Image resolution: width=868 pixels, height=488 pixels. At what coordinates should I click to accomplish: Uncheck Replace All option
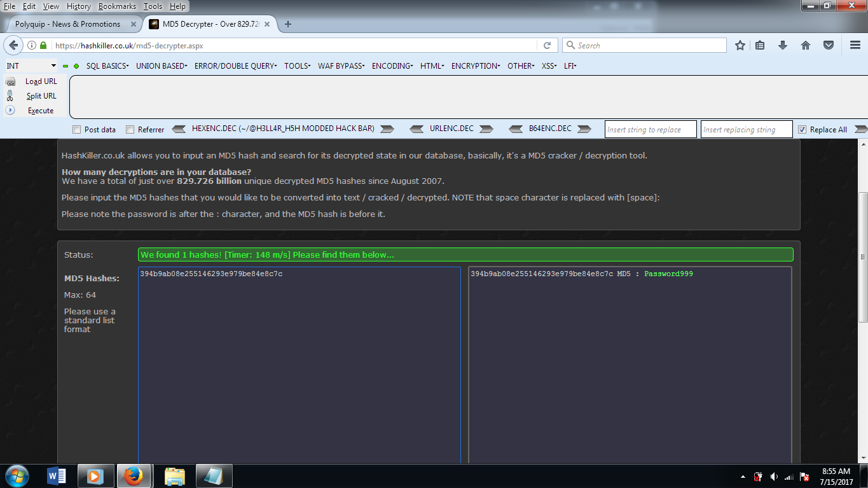point(802,129)
